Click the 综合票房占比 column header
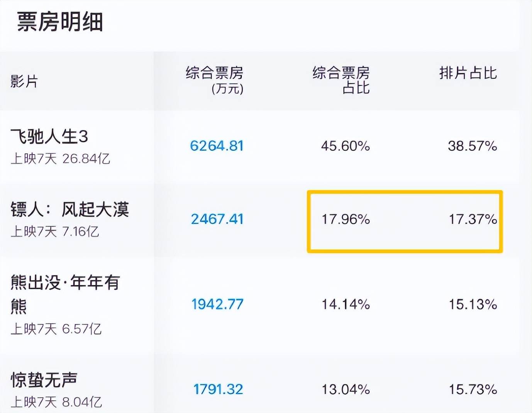This screenshot has height=413, width=532. coord(341,80)
